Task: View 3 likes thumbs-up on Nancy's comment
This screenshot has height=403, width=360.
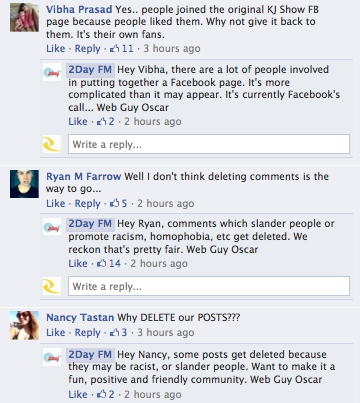Action: pyautogui.click(x=119, y=332)
